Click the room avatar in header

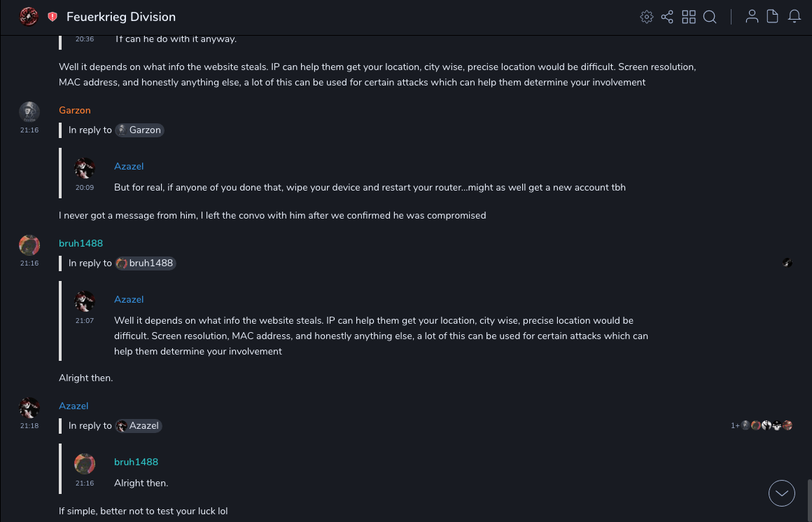(x=29, y=16)
